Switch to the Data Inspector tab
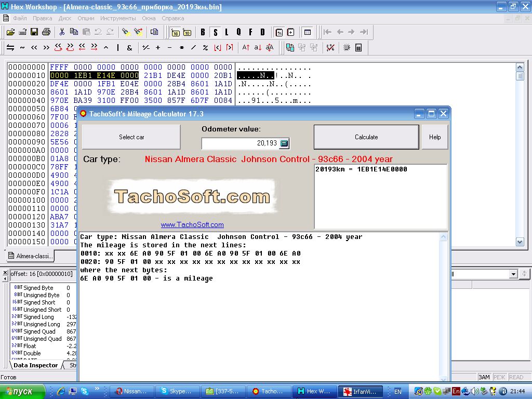 (x=35, y=365)
